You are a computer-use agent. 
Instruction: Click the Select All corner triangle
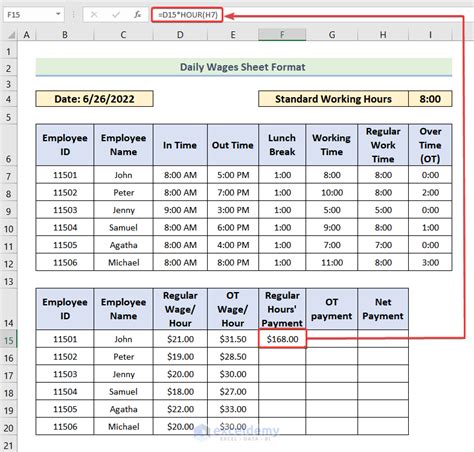(11, 35)
